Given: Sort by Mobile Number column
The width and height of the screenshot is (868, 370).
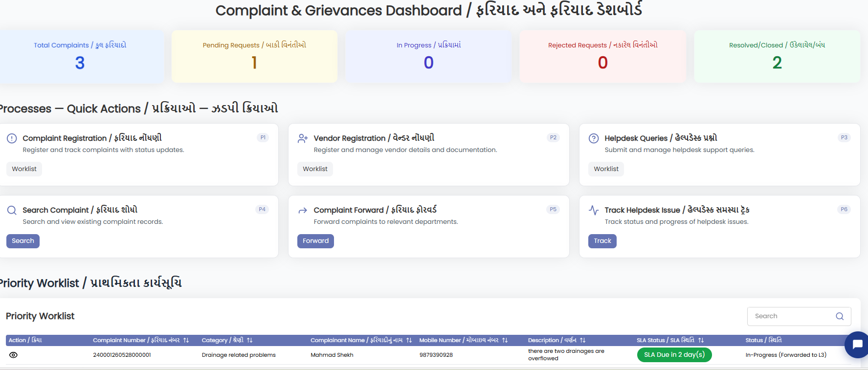Looking at the screenshot, I should 505,340.
